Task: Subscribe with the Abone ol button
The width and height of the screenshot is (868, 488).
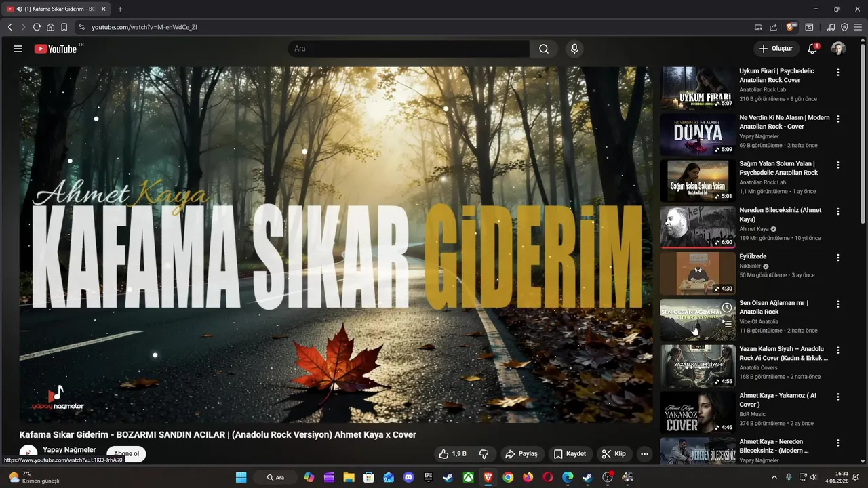Action: [126, 453]
